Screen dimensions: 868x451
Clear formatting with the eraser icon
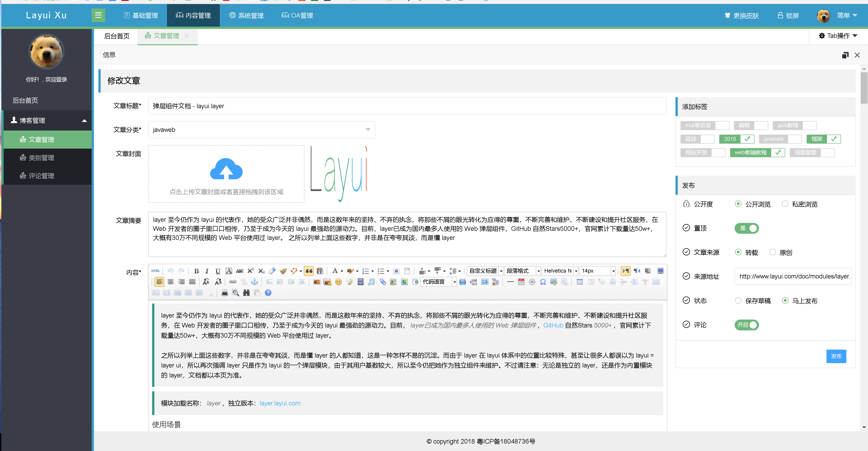pyautogui.click(x=272, y=271)
